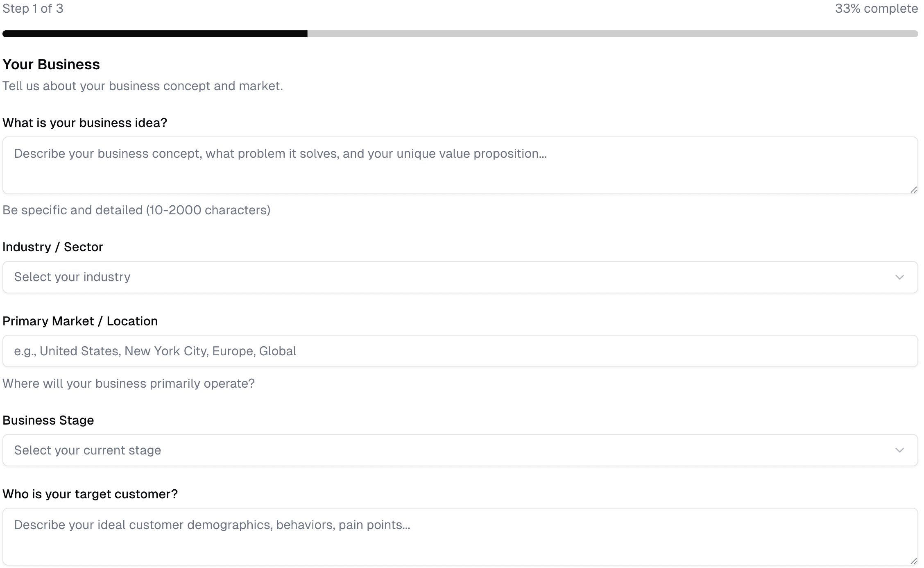This screenshot has width=924, height=568.
Task: Click the target customer textarea resize handle
Action: click(913, 561)
